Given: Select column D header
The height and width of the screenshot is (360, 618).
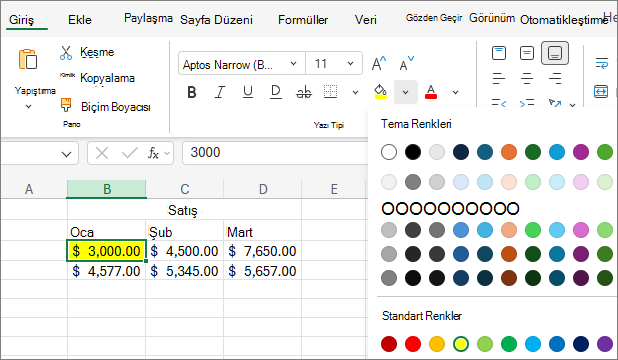Looking at the screenshot, I should (262, 189).
